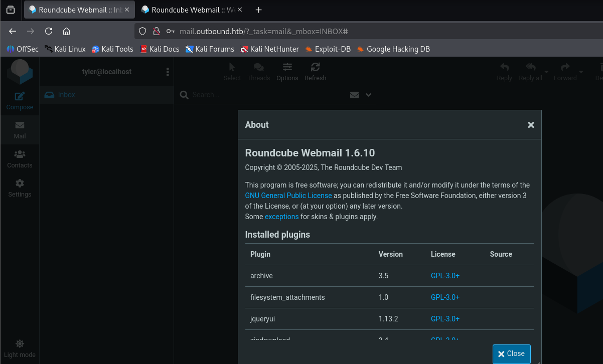Select the Inbox folder
The width and height of the screenshot is (603, 364).
pos(107,95)
